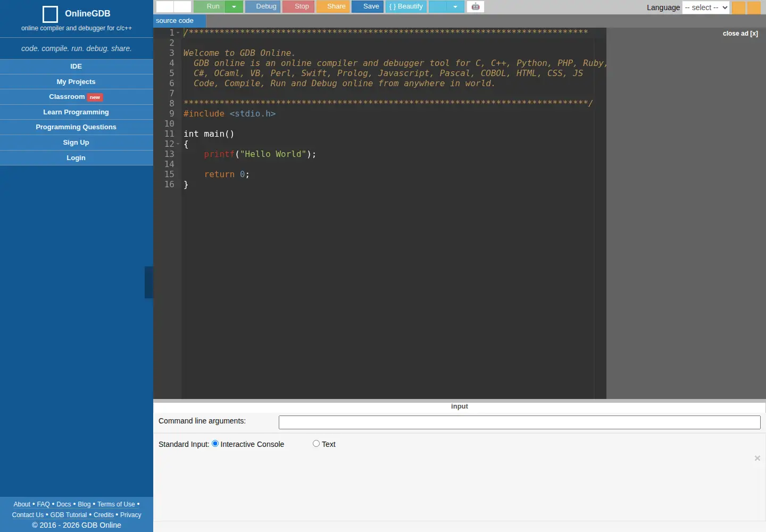
Task: Click the 'int main()' line
Action: click(x=209, y=134)
